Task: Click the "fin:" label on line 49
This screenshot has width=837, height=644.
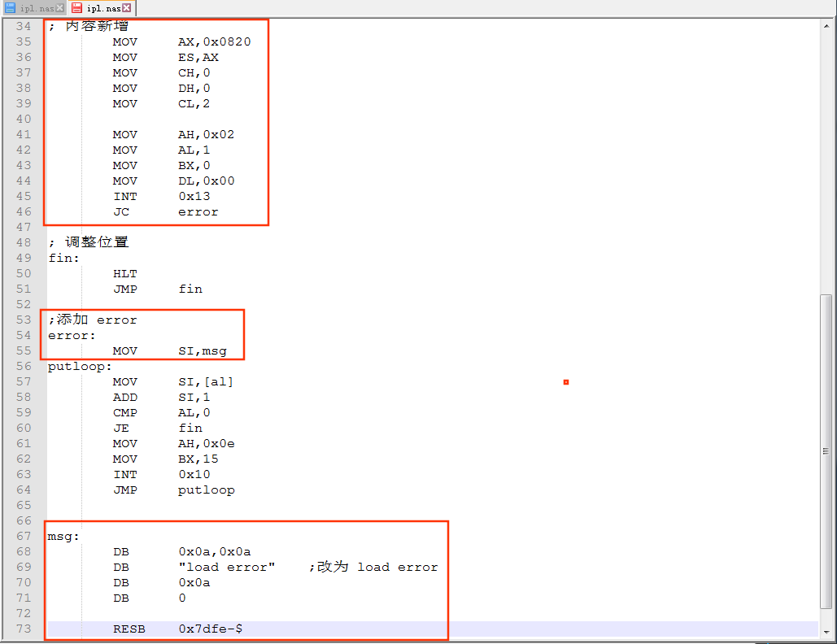Action: tap(64, 259)
